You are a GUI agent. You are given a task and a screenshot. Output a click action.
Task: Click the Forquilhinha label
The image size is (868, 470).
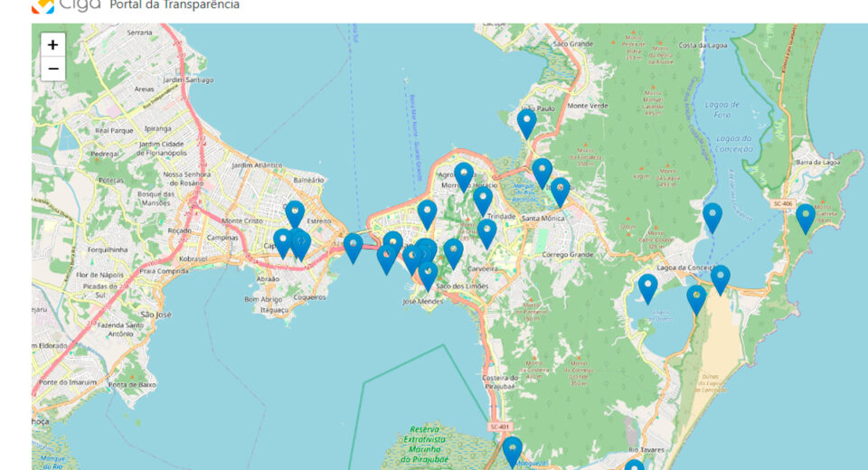[x=108, y=249]
